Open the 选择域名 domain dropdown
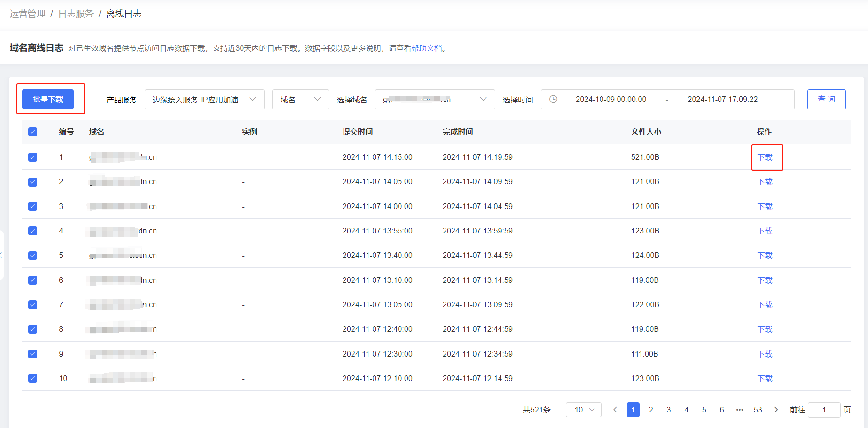Screen dimensions: 868x428 click(435, 99)
